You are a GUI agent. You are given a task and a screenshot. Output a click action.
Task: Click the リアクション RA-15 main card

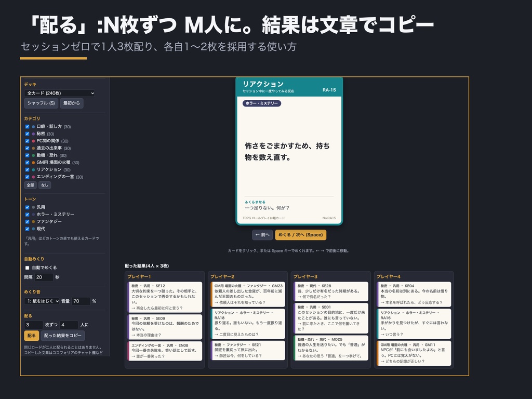point(289,151)
